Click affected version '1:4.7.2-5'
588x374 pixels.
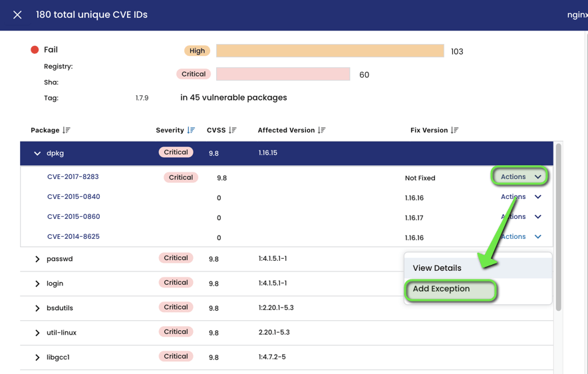coord(272,357)
